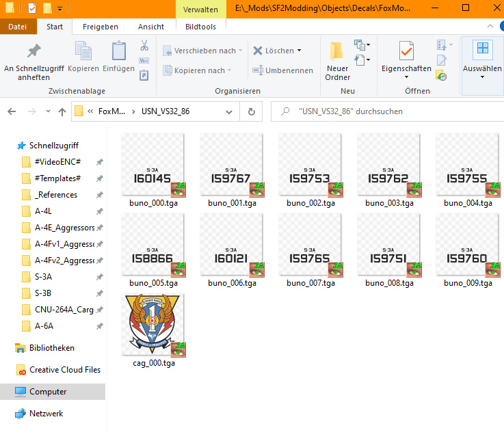Click the Verwalten contextual tab

[x=200, y=10]
